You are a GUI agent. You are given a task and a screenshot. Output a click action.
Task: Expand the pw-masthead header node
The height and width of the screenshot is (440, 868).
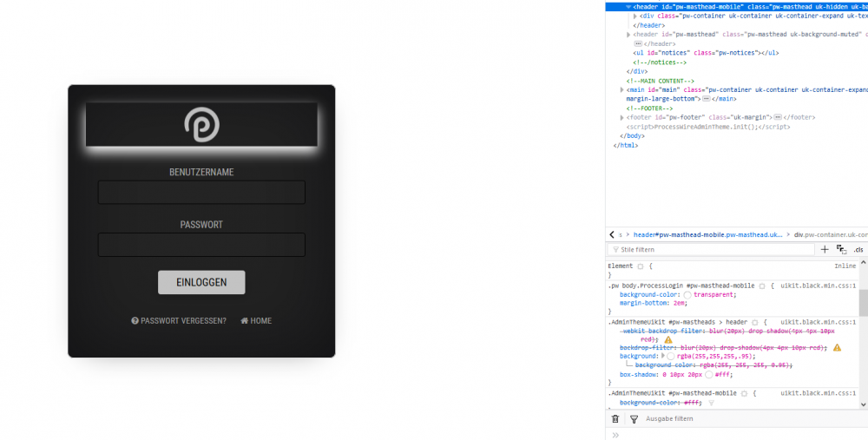coord(628,35)
